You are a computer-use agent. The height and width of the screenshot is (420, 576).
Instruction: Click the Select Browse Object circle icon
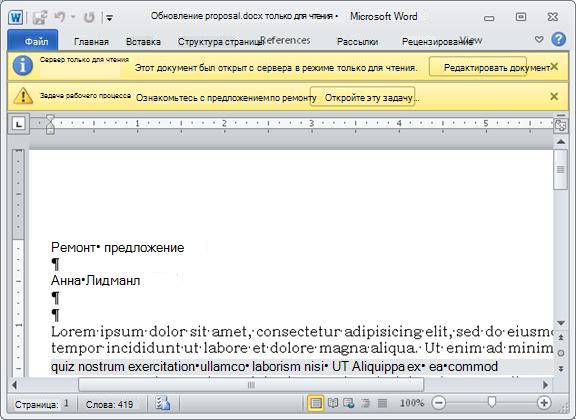tap(561, 353)
